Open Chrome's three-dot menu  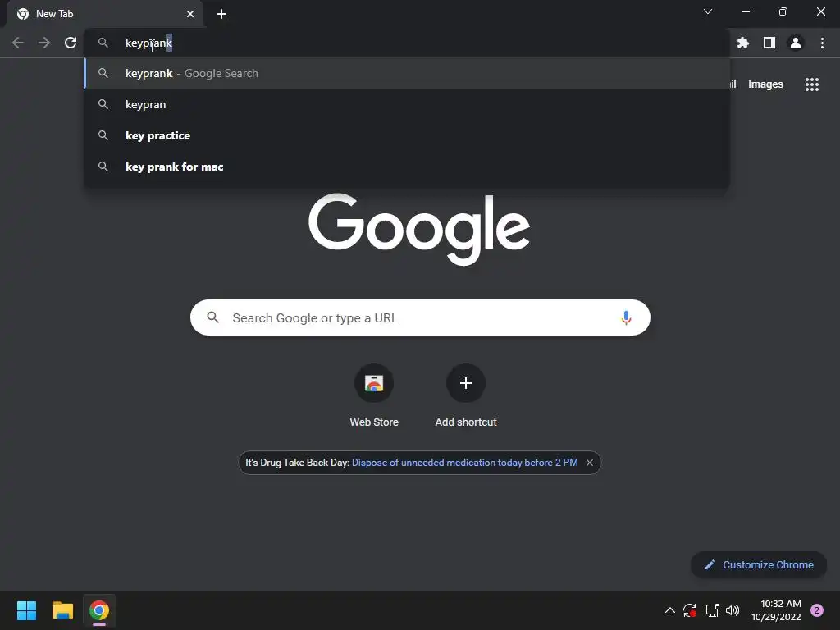[822, 43]
